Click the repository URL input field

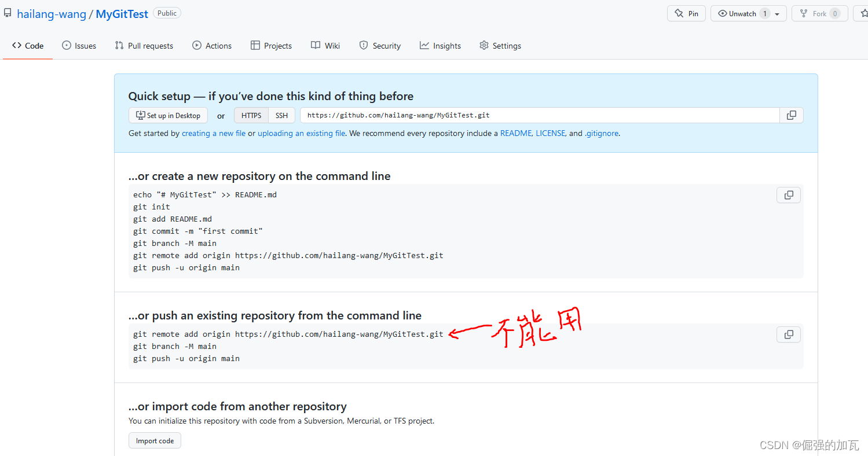coord(540,115)
